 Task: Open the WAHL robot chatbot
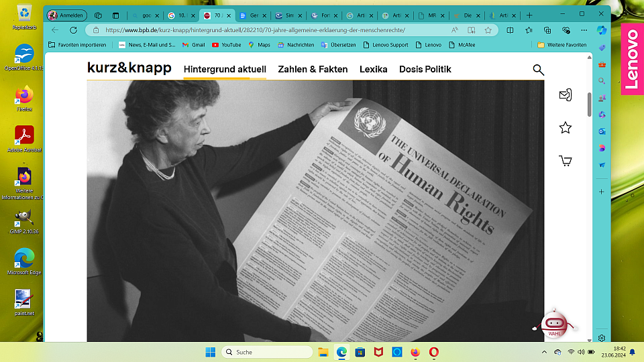coord(554,324)
